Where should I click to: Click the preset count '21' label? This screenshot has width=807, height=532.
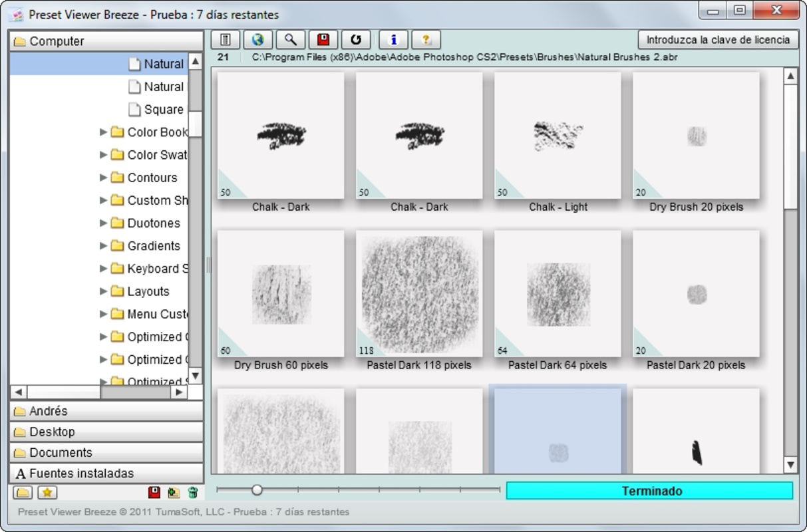[x=223, y=57]
